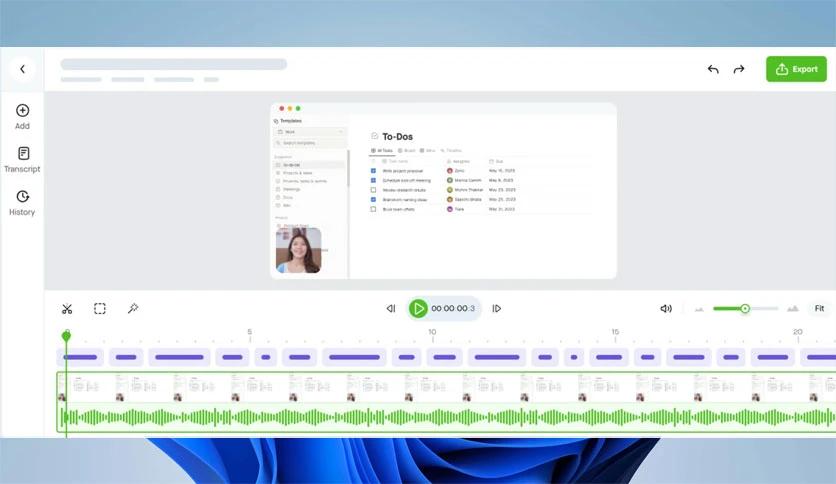Skip to the next frame
This screenshot has height=484, width=836.
497,309
